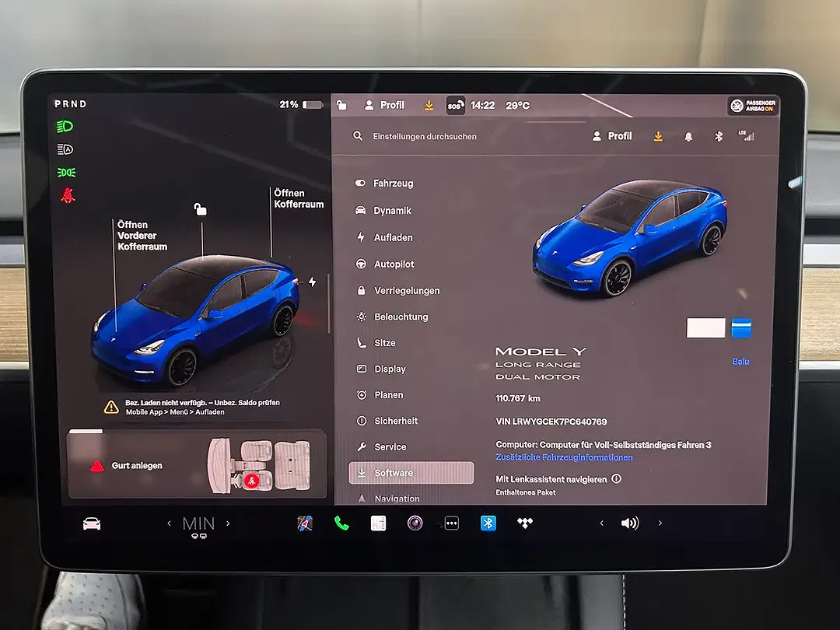Tap the charging warning message alert
This screenshot has height=630, width=840.
tap(192, 407)
